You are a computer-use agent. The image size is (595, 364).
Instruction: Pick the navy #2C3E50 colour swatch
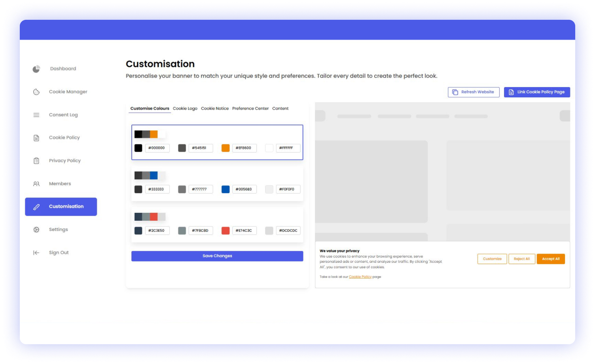tap(138, 231)
